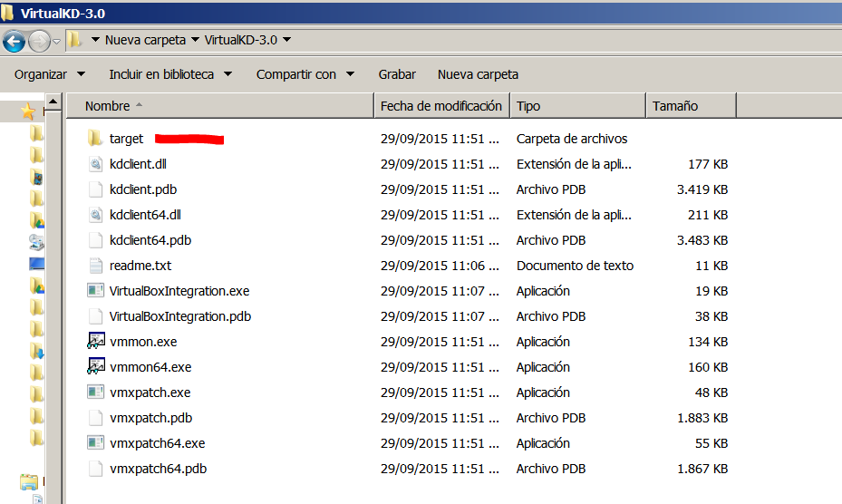Image resolution: width=842 pixels, height=504 pixels.
Task: Click the readme.txt document icon
Action: click(x=95, y=266)
